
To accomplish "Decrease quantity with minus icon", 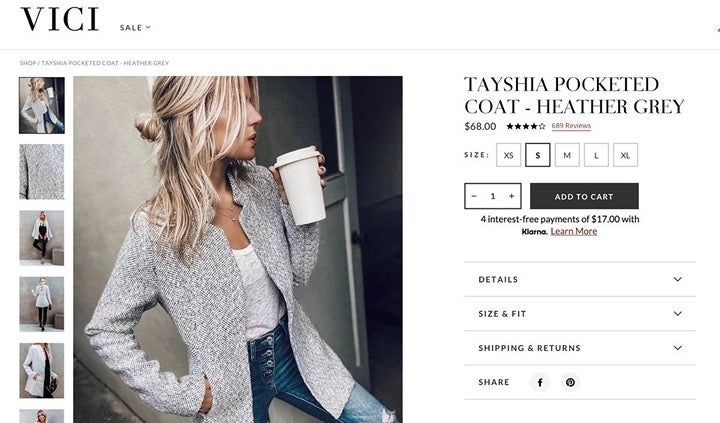I will [x=474, y=196].
